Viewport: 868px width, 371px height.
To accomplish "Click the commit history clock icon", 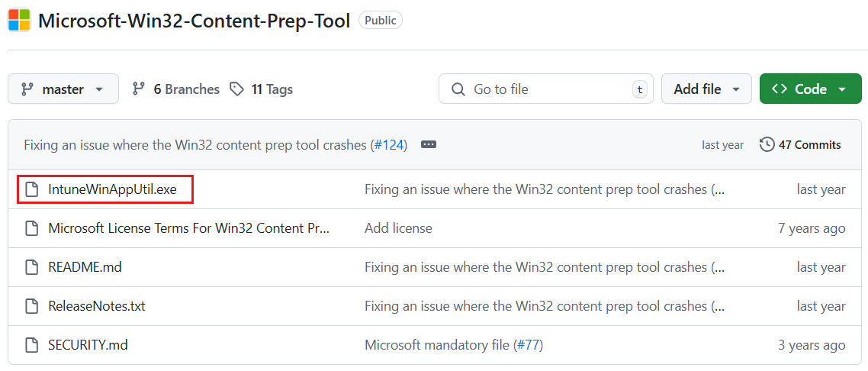I will [767, 144].
